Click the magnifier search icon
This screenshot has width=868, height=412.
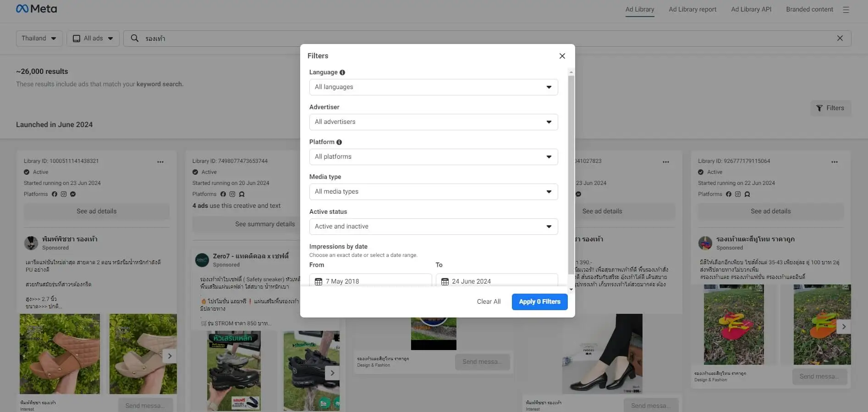pyautogui.click(x=135, y=38)
